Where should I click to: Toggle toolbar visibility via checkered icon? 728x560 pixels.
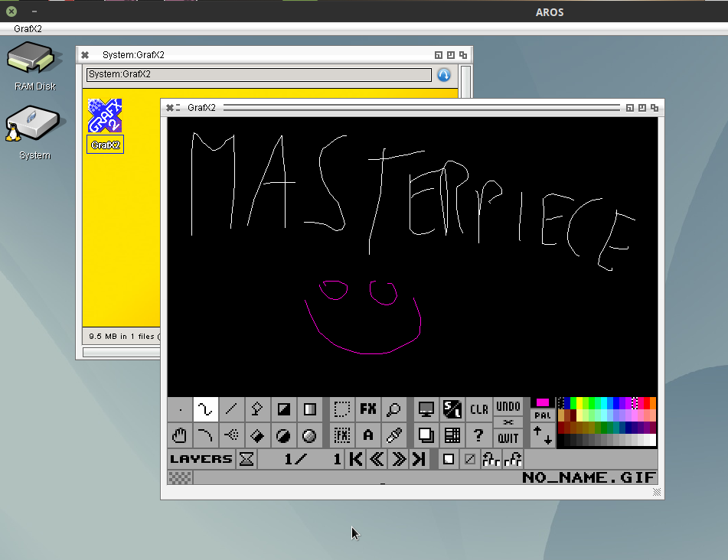click(x=180, y=477)
